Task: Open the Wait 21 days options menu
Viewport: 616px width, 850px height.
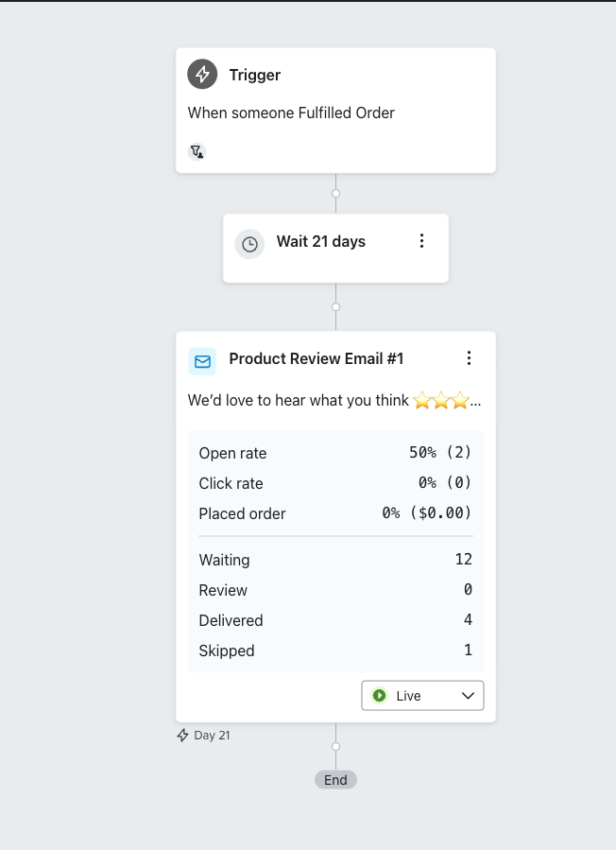Action: pos(421,241)
